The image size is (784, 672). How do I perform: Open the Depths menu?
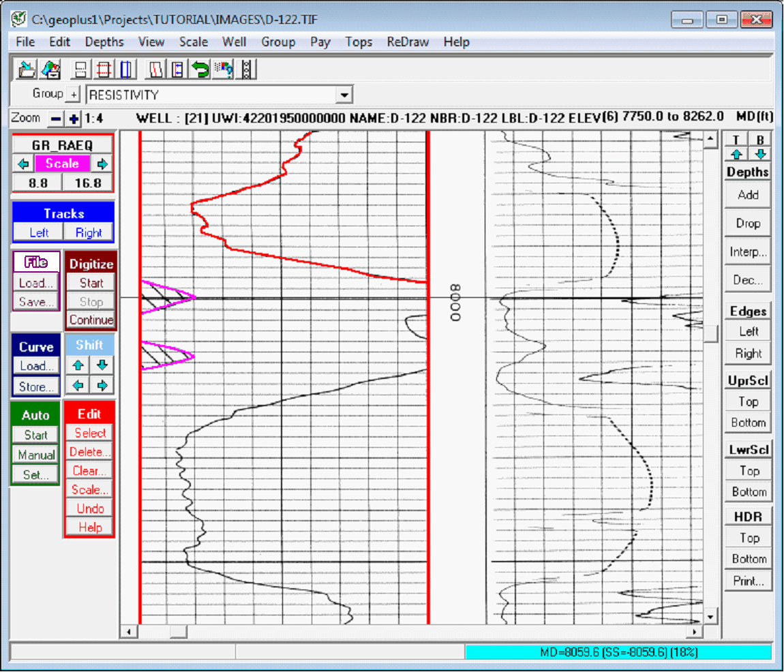tap(104, 42)
